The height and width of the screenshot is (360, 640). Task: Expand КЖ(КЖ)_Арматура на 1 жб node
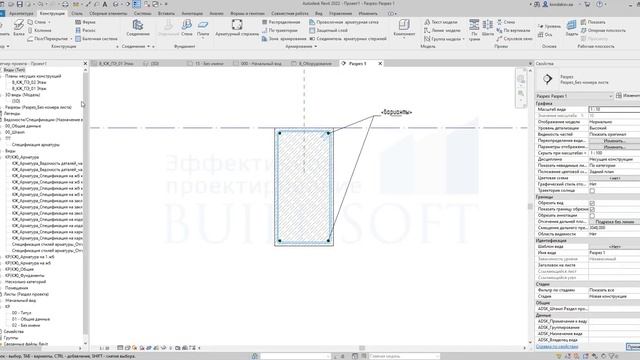(2, 257)
